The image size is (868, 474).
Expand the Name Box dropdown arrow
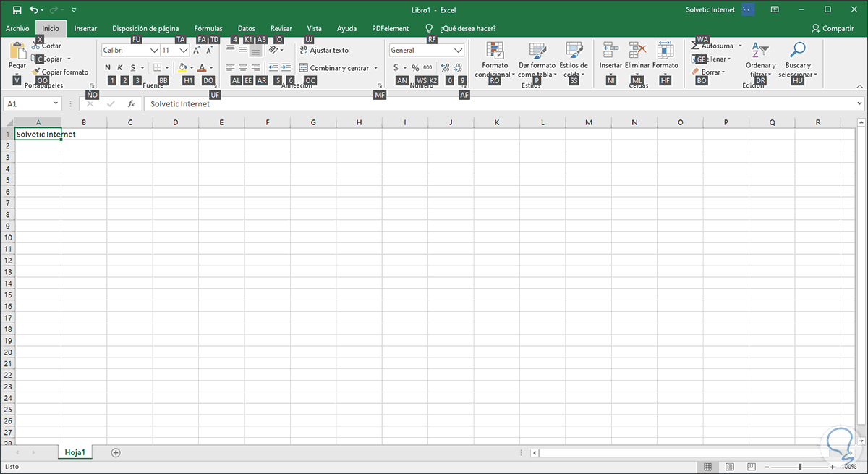[55, 104]
